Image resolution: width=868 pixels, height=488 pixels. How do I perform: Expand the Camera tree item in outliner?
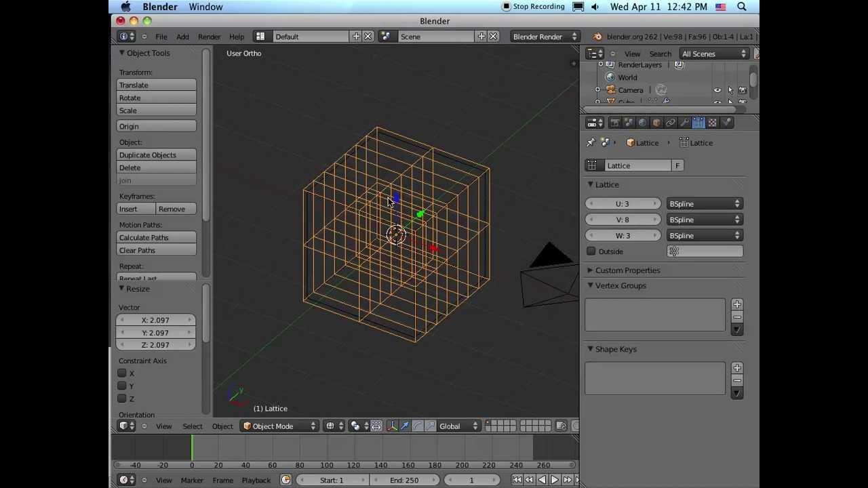(598, 90)
